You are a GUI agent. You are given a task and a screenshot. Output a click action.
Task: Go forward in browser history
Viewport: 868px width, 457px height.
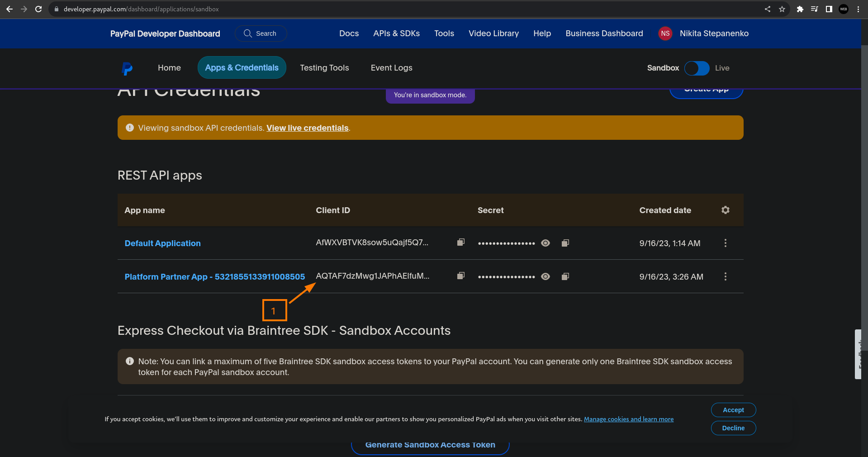click(x=24, y=9)
